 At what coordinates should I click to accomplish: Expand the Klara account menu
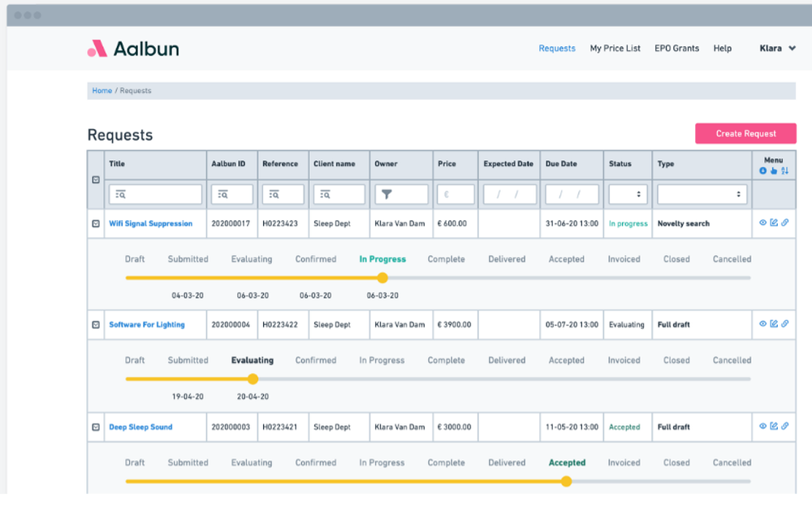tap(776, 48)
